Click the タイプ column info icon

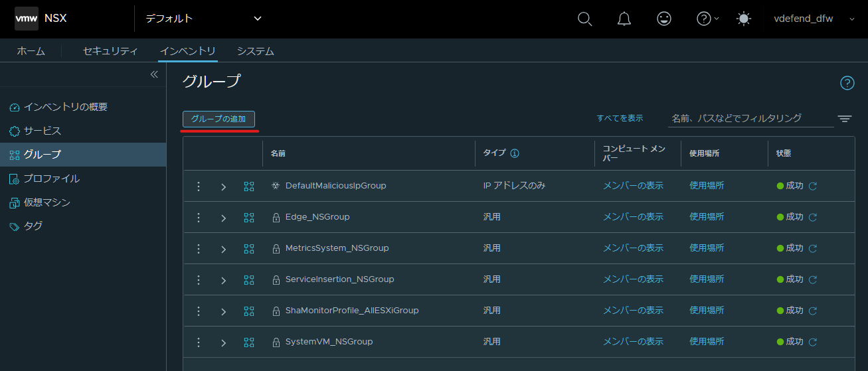click(515, 153)
